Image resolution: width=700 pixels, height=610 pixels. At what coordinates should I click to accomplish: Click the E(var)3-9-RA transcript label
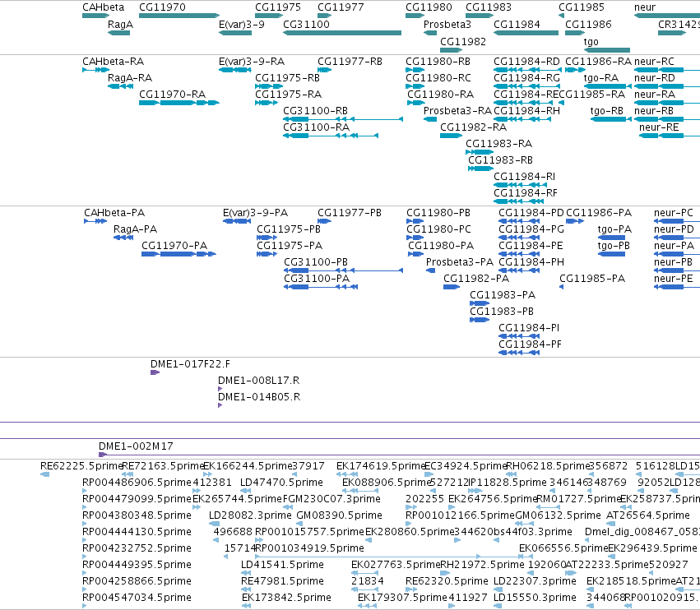[x=252, y=62]
